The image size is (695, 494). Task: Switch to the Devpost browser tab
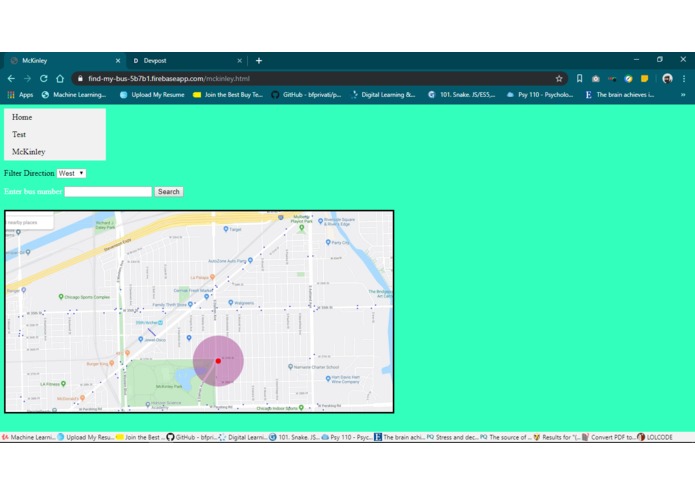coord(186,61)
